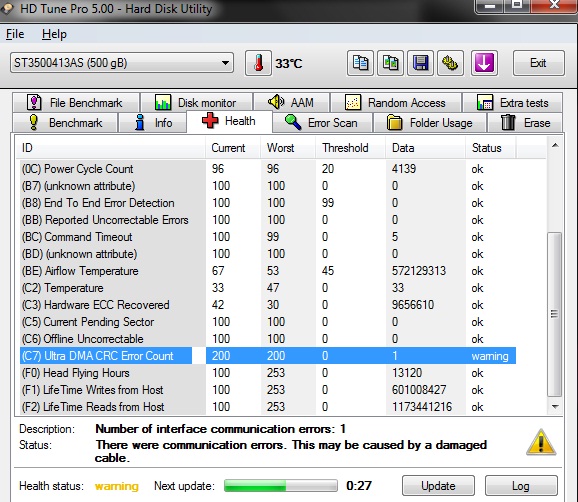The width and height of the screenshot is (578, 502).
Task: Click the yellow warning triangle icon
Action: 540,442
